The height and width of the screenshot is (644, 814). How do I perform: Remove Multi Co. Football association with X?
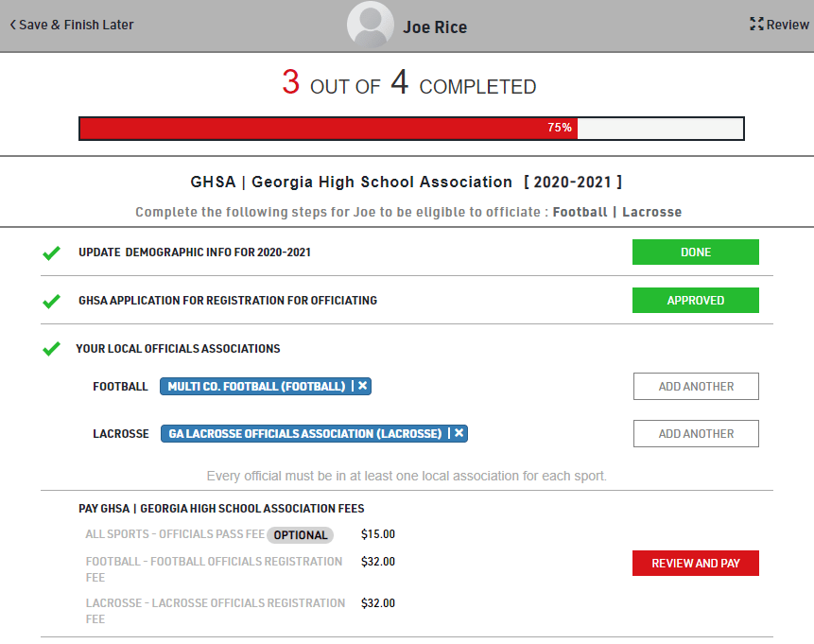click(x=362, y=386)
